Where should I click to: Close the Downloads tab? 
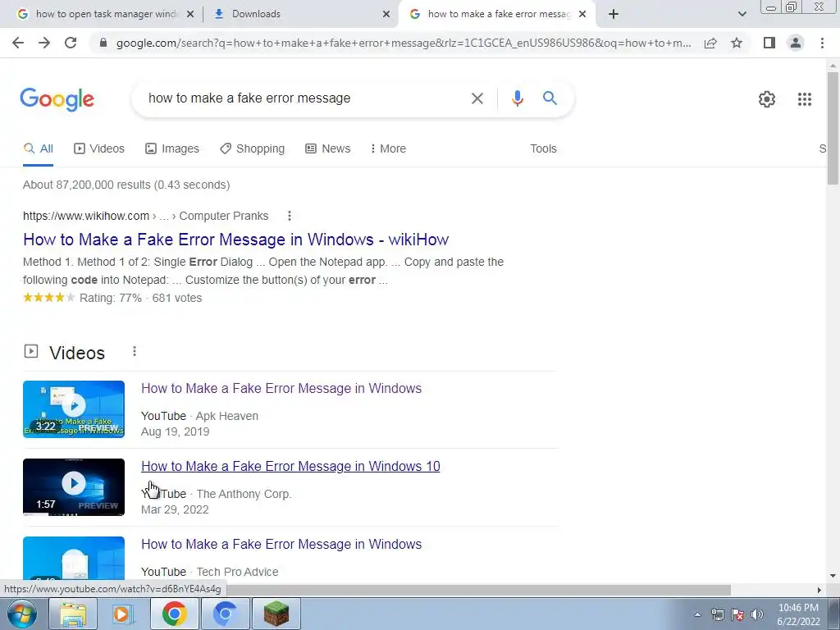(386, 14)
